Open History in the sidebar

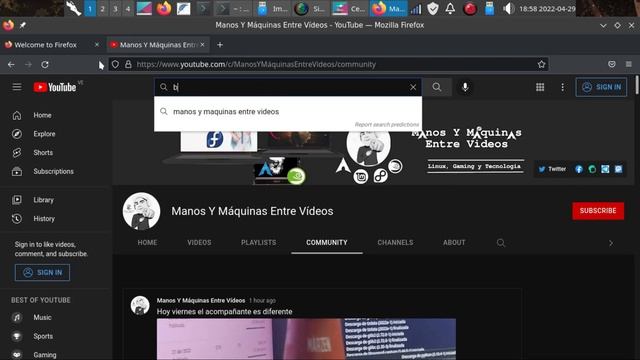coord(56,219)
